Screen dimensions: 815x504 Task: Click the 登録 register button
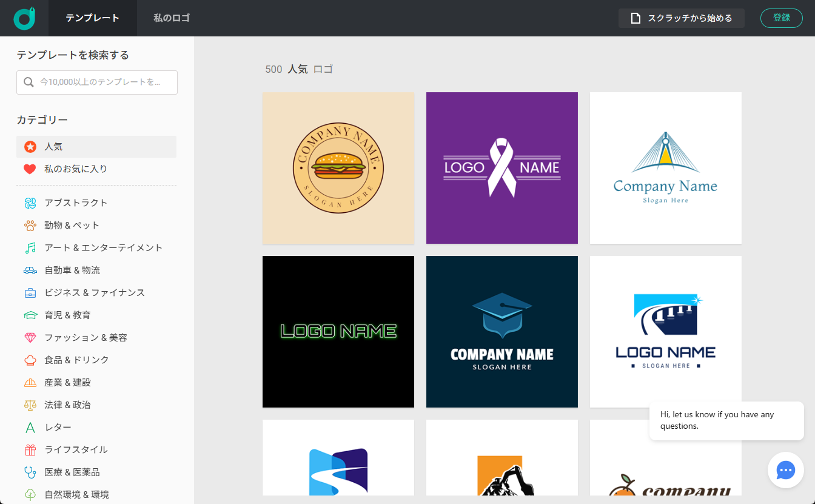click(x=781, y=18)
